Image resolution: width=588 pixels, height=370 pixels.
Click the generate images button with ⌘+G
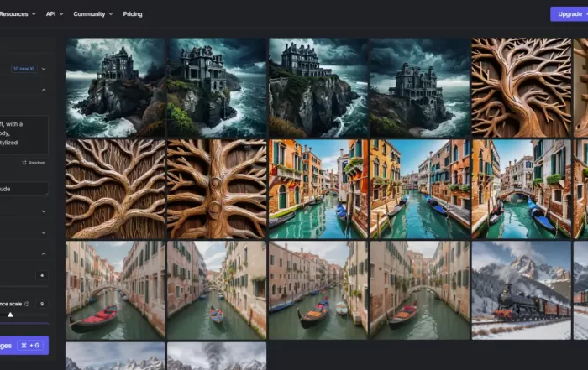pos(24,346)
